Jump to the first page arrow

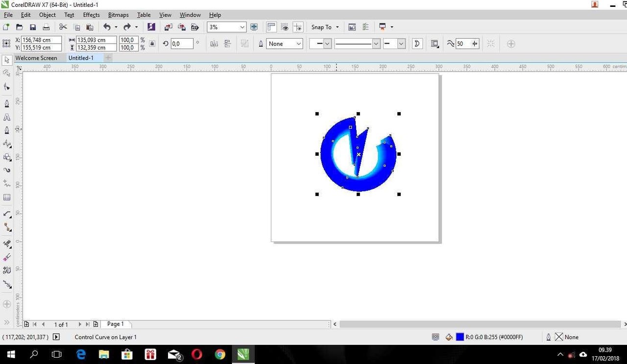(35, 324)
